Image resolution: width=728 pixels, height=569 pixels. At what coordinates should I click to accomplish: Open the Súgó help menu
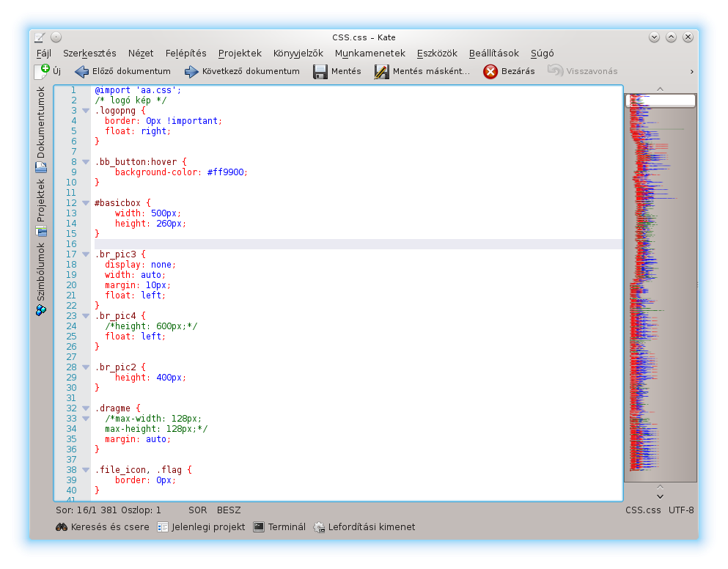click(x=543, y=54)
